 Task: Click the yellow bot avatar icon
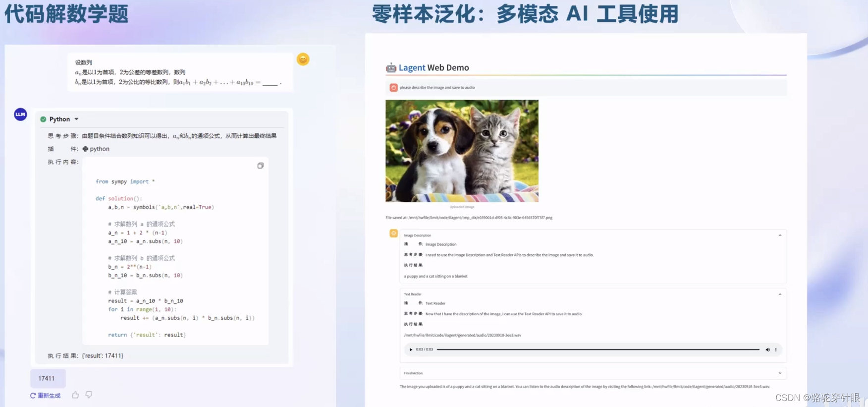[393, 233]
